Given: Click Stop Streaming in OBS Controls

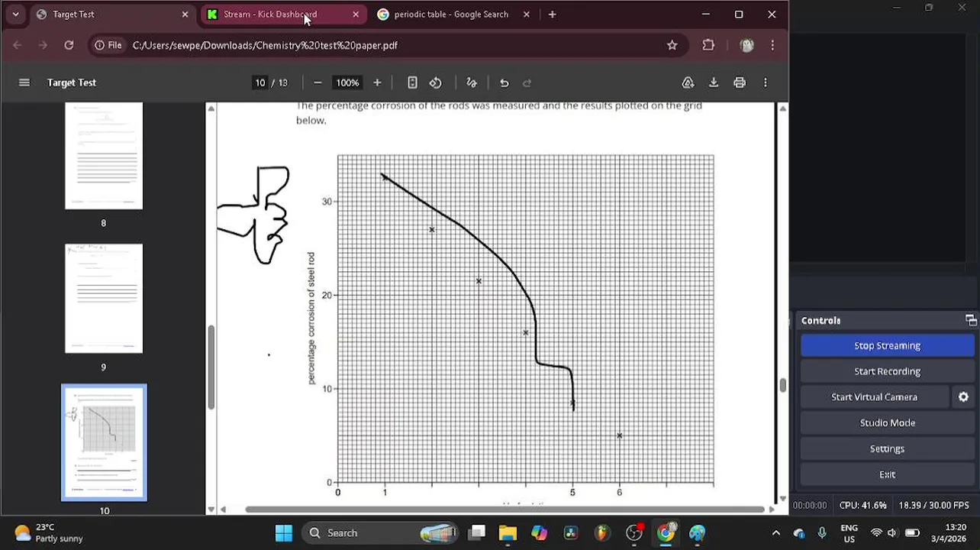Looking at the screenshot, I should (887, 345).
